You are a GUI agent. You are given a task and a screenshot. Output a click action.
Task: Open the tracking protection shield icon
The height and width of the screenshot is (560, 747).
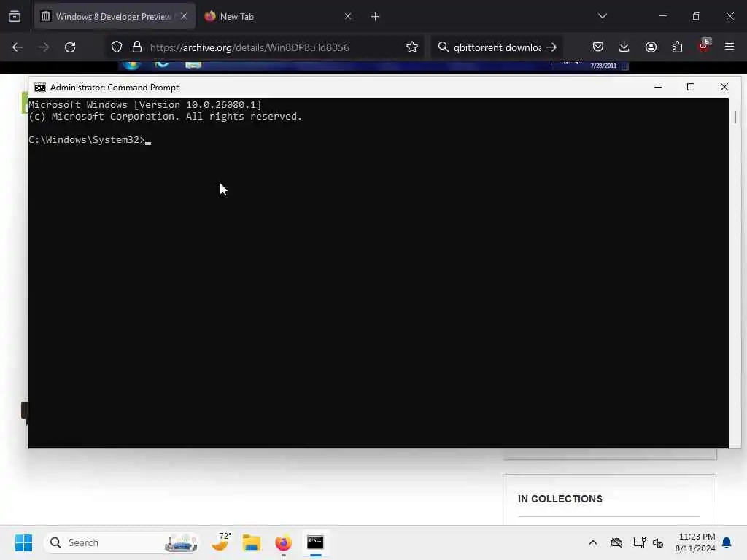coord(117,47)
